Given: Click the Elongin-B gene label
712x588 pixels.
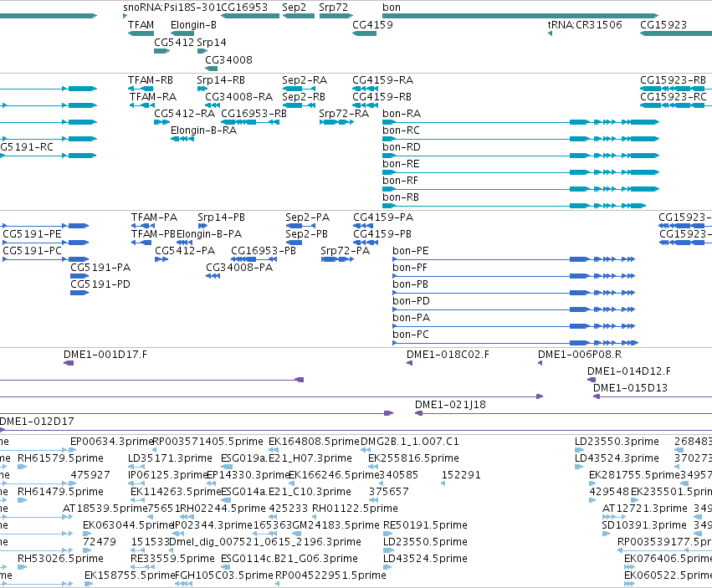Looking at the screenshot, I should coord(193,24).
